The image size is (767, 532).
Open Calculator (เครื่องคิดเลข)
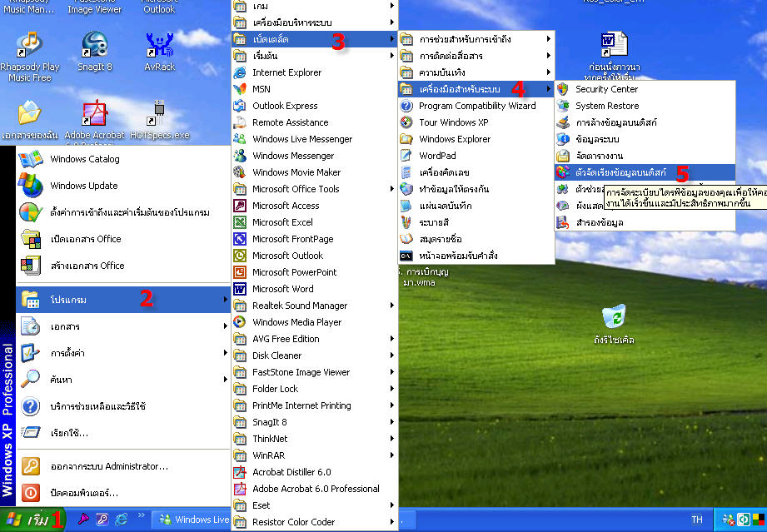tap(476, 172)
